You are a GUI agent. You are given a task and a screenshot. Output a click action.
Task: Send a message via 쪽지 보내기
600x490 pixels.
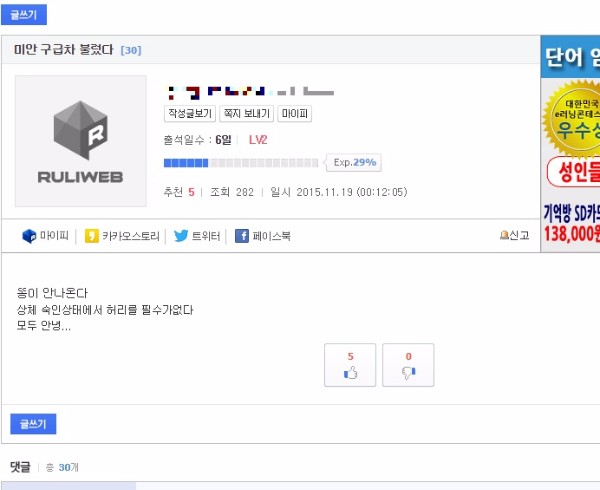coord(246,114)
